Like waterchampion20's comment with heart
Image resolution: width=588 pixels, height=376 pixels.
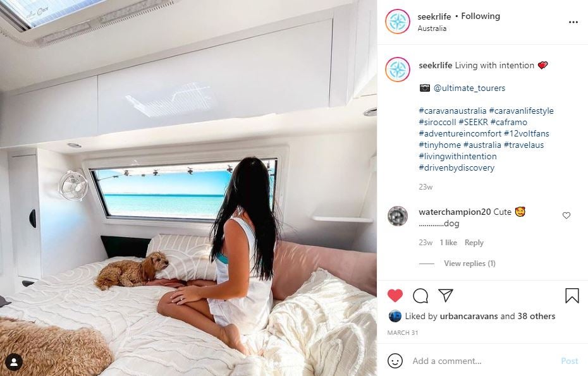[567, 215]
